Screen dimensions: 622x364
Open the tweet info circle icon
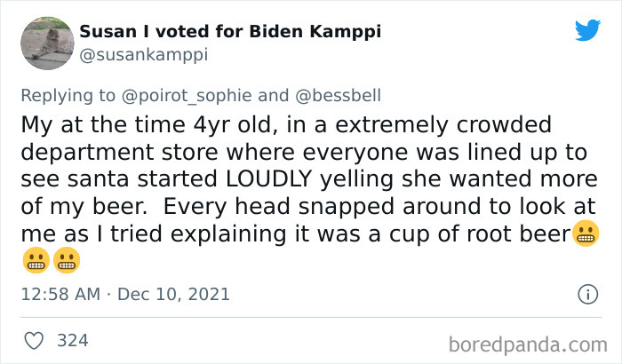586,294
